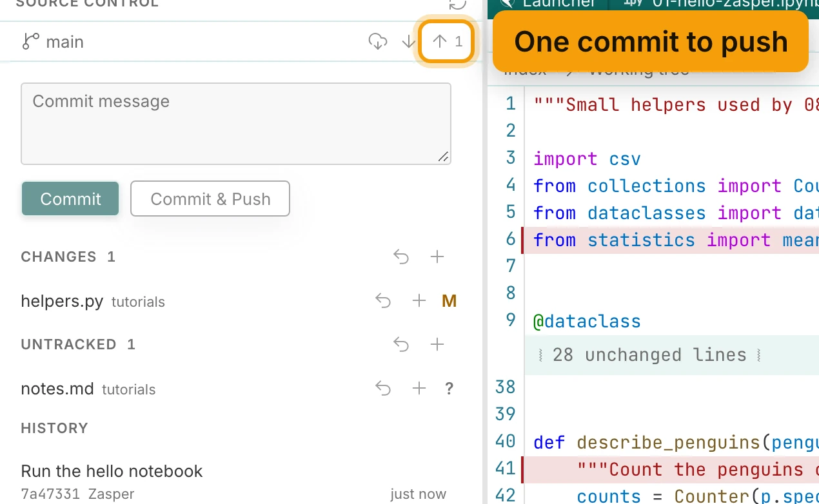Open the main branch selector

point(53,42)
